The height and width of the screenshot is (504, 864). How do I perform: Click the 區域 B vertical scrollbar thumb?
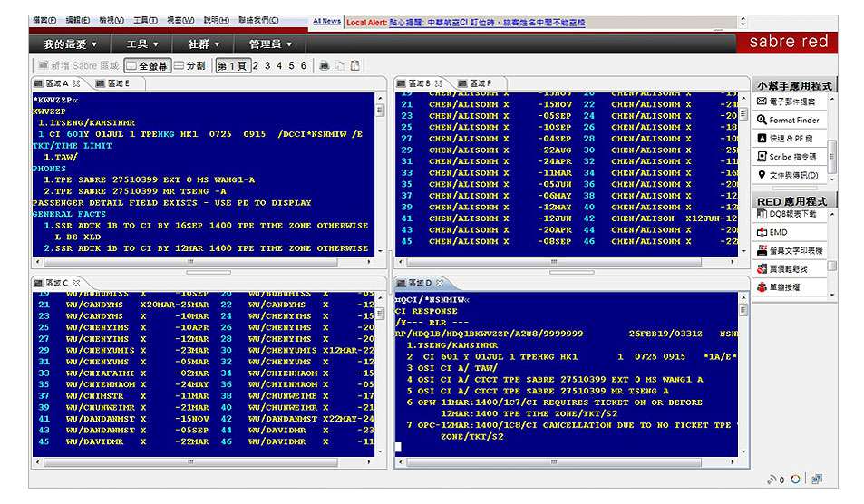click(x=744, y=114)
